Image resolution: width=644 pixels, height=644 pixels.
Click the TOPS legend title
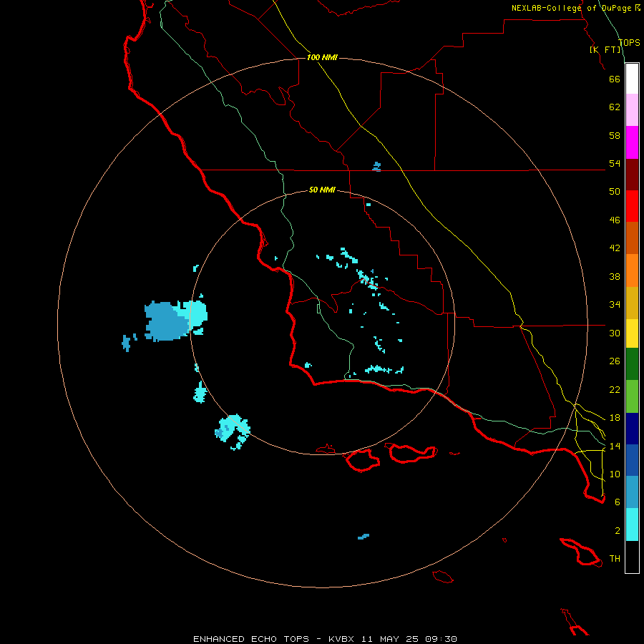point(629,43)
